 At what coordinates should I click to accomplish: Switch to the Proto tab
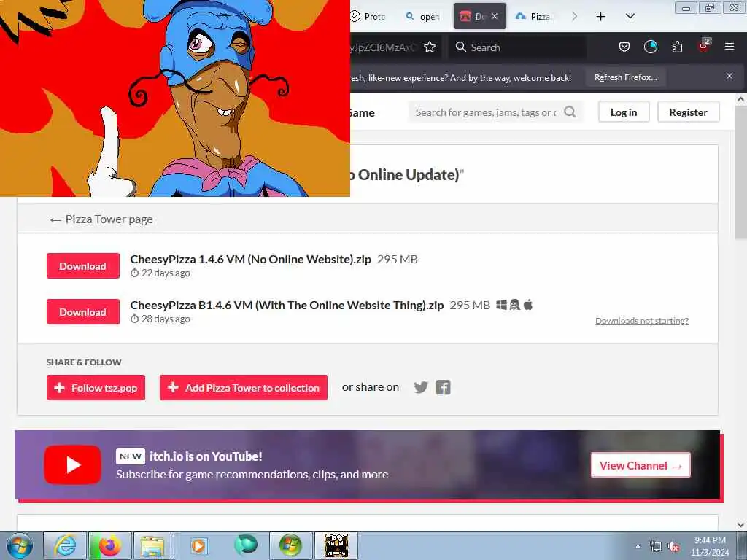(x=368, y=17)
